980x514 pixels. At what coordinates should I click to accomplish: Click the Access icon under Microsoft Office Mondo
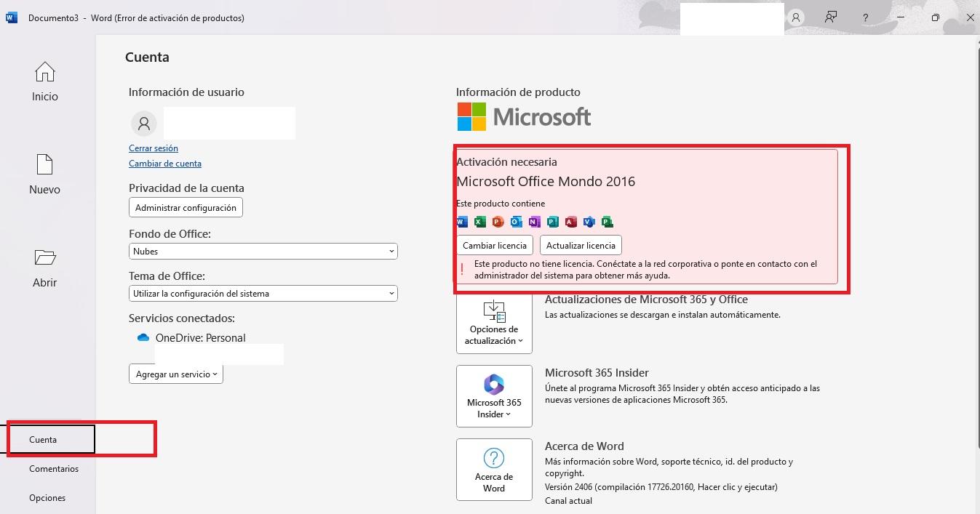pos(569,222)
